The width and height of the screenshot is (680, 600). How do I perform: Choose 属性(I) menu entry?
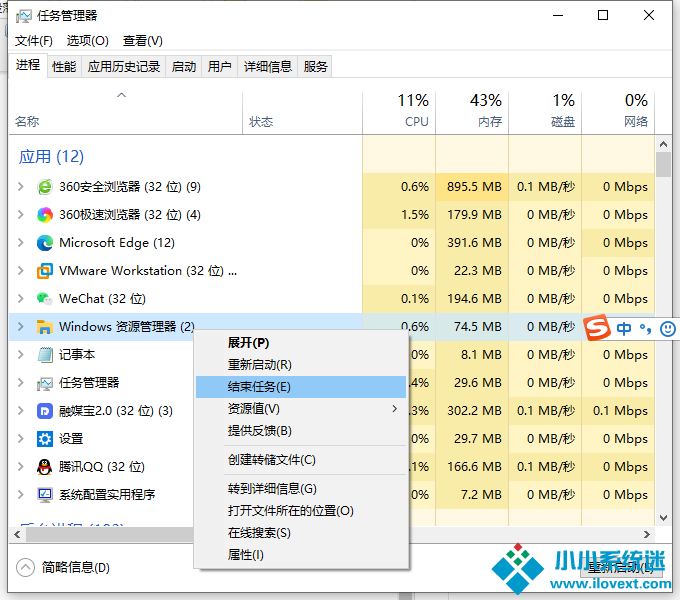point(301,555)
